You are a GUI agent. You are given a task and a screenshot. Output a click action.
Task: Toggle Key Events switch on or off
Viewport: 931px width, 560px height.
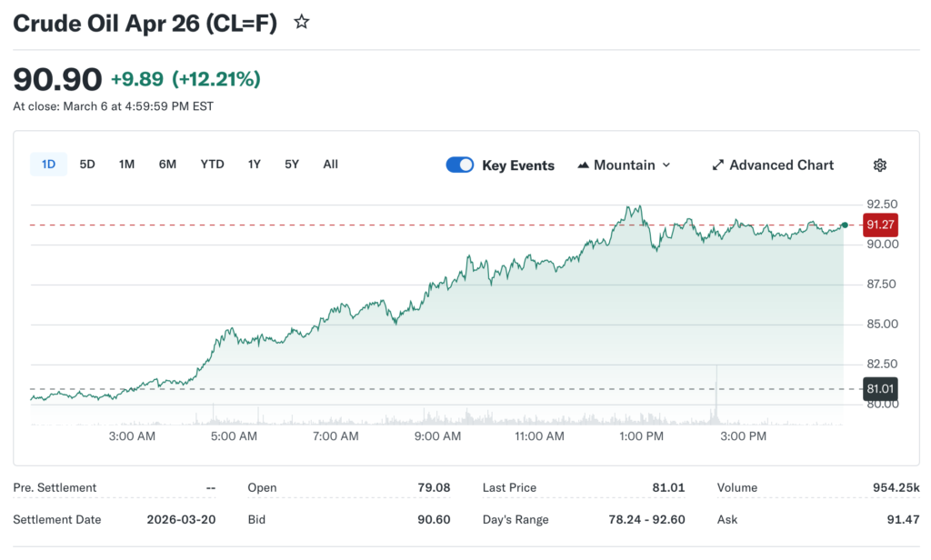point(459,165)
